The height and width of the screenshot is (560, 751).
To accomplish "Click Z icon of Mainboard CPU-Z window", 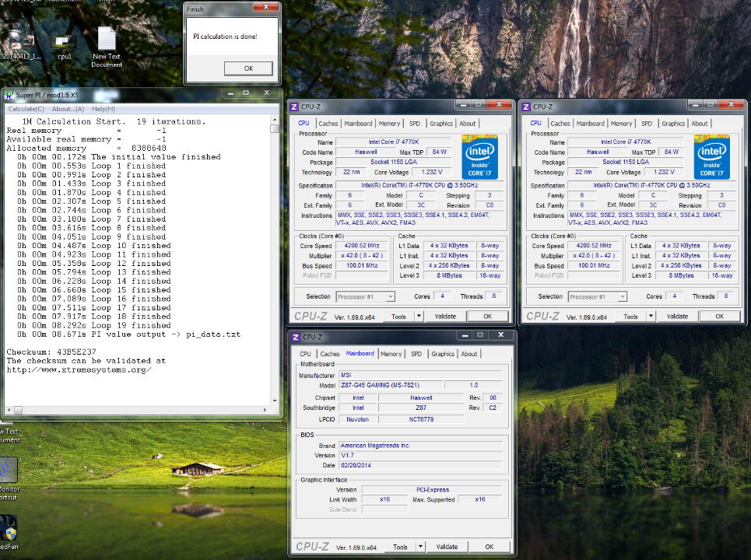I will [x=296, y=337].
